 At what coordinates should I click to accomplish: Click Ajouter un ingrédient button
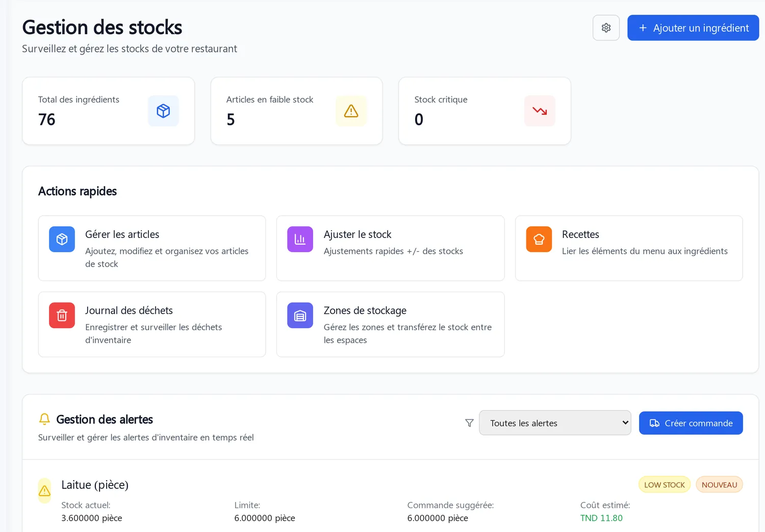693,28
